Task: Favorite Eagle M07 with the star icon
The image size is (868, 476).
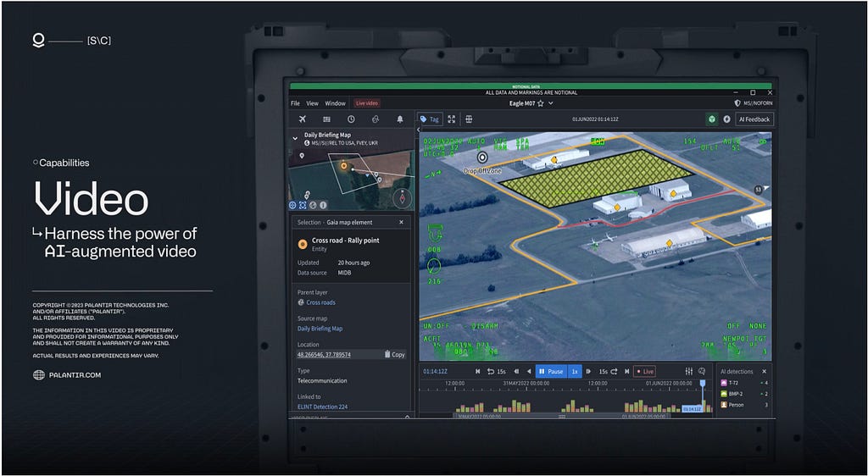Action: [541, 103]
